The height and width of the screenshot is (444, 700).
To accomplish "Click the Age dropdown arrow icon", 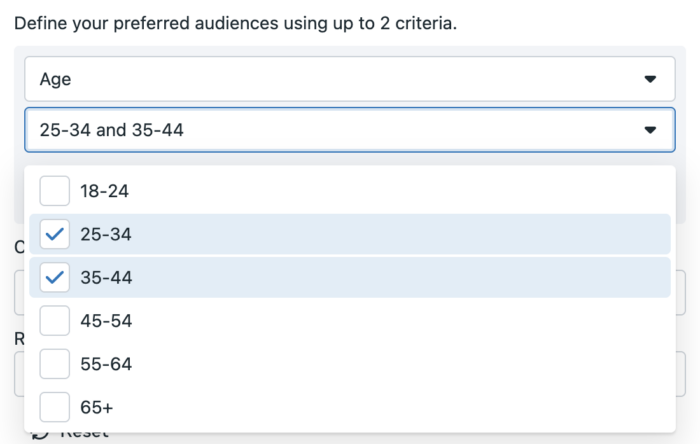I will point(650,78).
